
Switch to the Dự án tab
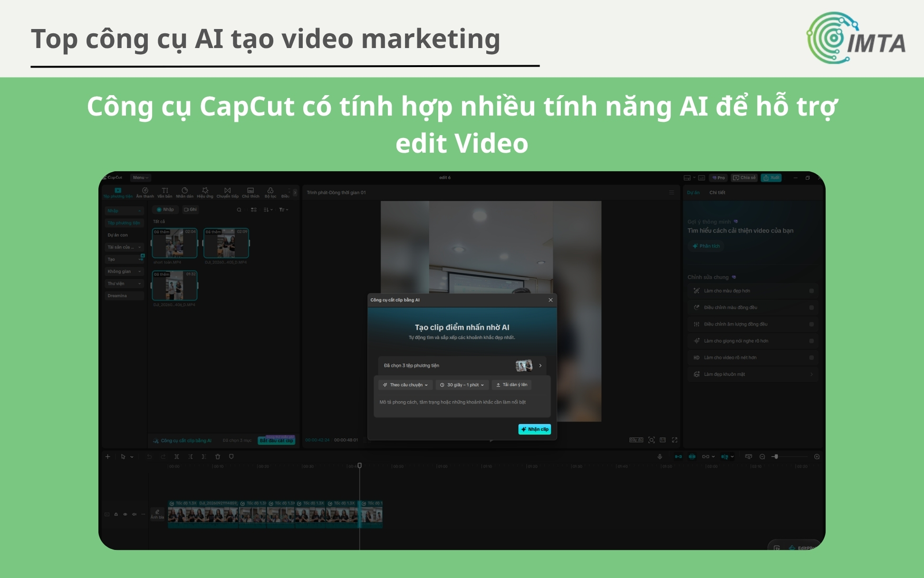pos(693,193)
